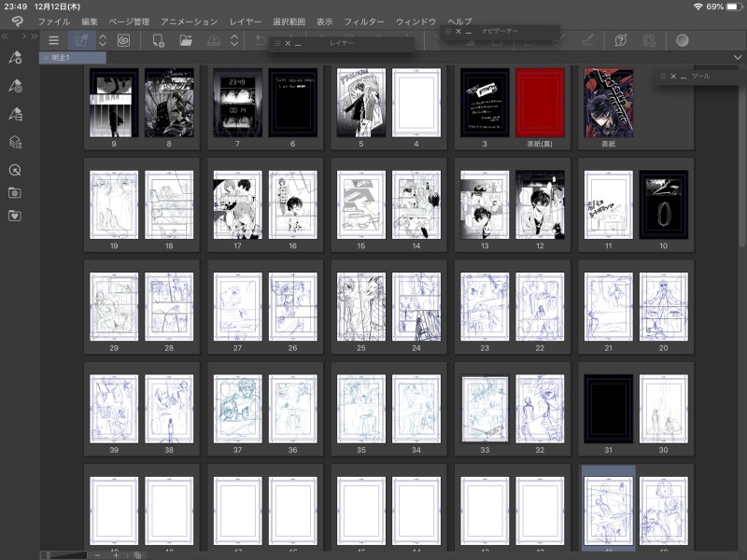The image size is (747, 560).
Task: Open the フィルター menu
Action: pyautogui.click(x=364, y=21)
